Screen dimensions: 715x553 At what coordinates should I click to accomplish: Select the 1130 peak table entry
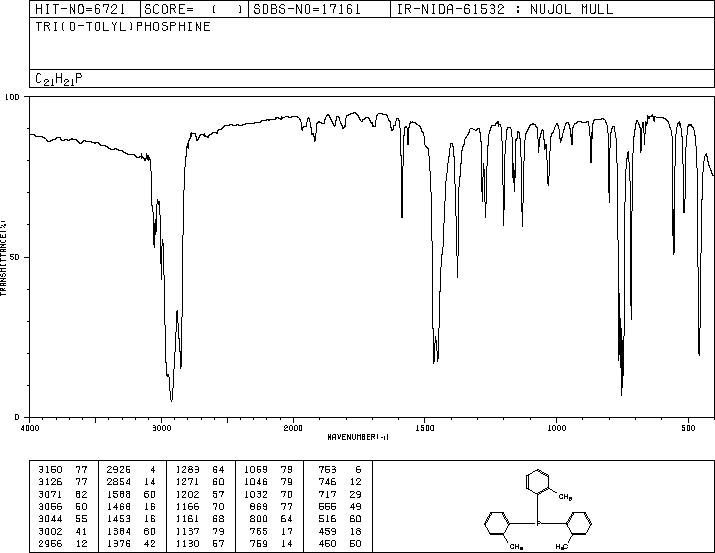click(x=200, y=543)
